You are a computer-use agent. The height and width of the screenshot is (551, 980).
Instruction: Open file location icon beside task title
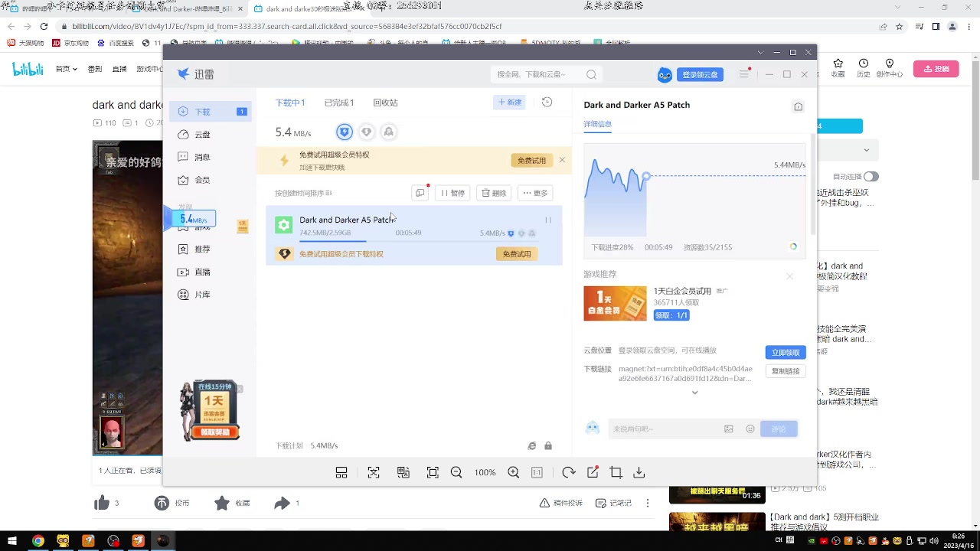pos(798,106)
